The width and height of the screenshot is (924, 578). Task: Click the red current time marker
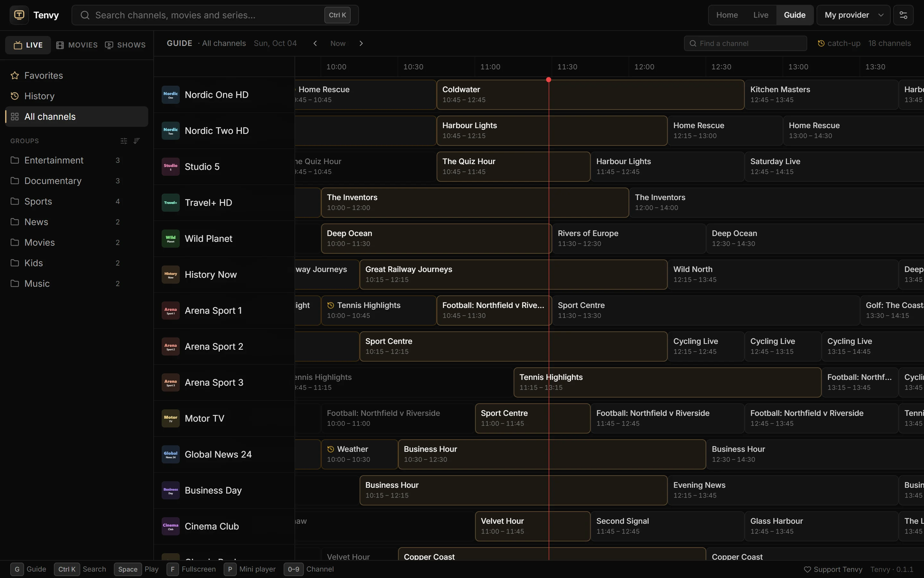549,80
